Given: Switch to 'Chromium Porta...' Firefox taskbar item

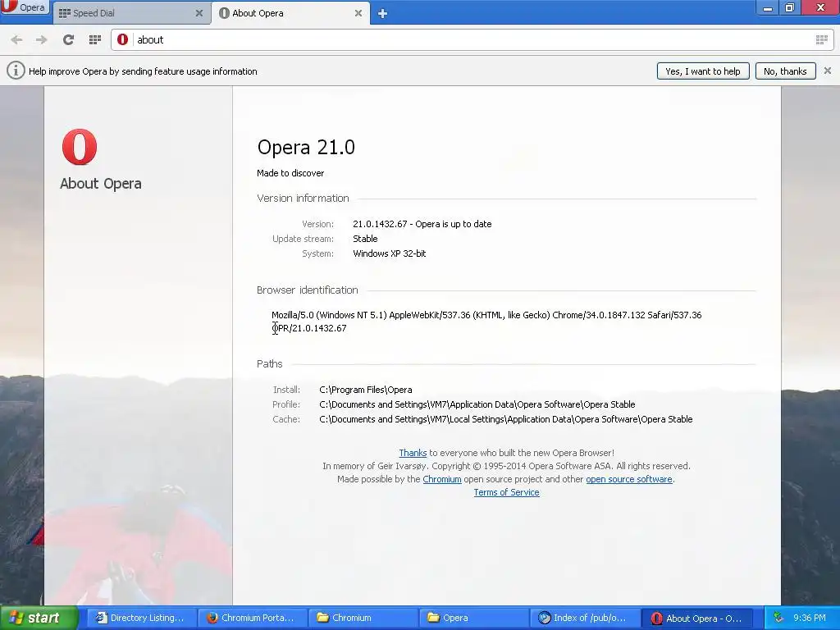Looking at the screenshot, I should pyautogui.click(x=252, y=618).
